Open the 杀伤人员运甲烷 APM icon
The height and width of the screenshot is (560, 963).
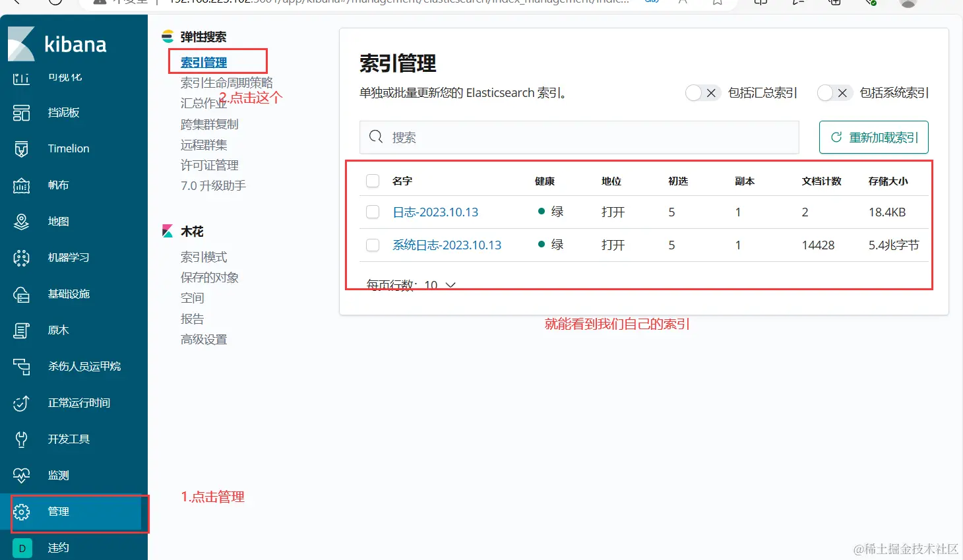coord(22,367)
